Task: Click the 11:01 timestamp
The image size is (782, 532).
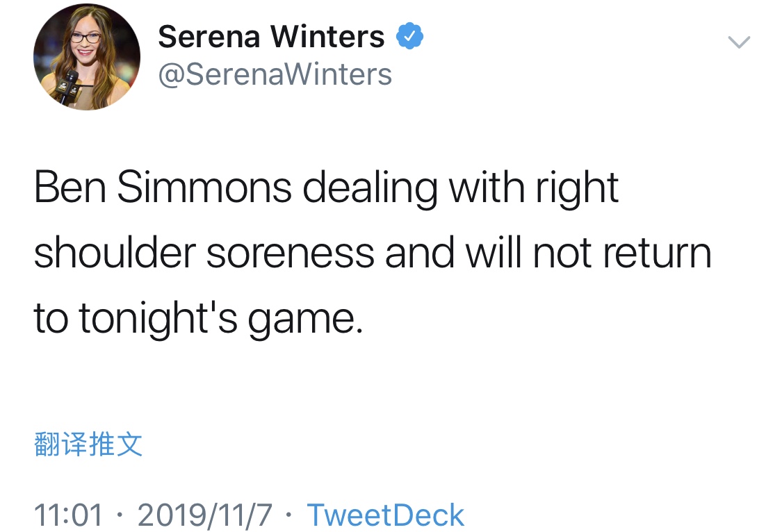Action: click(x=68, y=515)
